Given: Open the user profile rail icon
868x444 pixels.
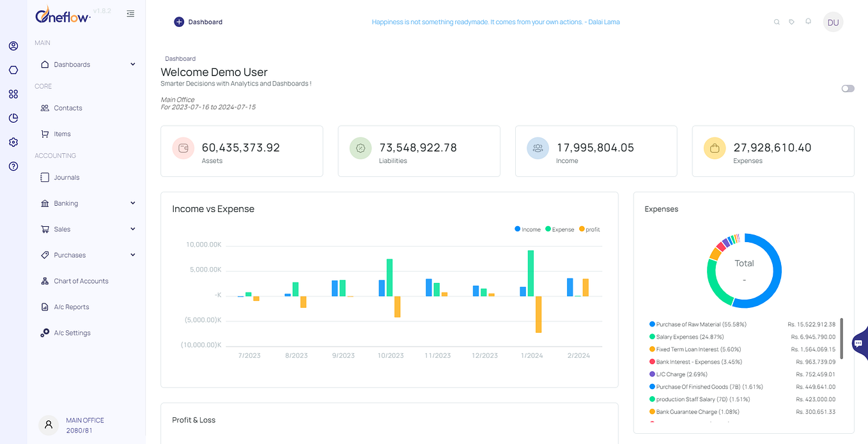Looking at the screenshot, I should (13, 46).
